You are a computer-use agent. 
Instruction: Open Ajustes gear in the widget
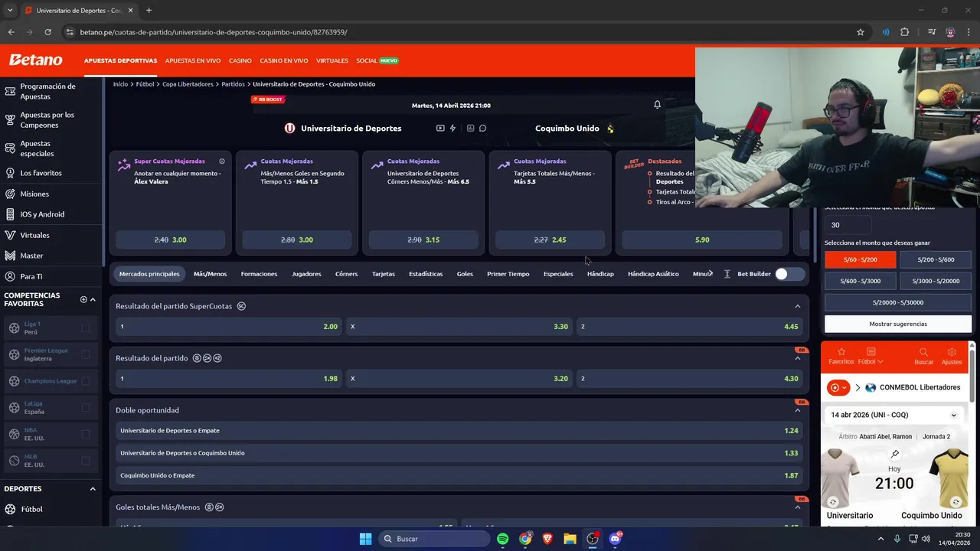coord(952,352)
